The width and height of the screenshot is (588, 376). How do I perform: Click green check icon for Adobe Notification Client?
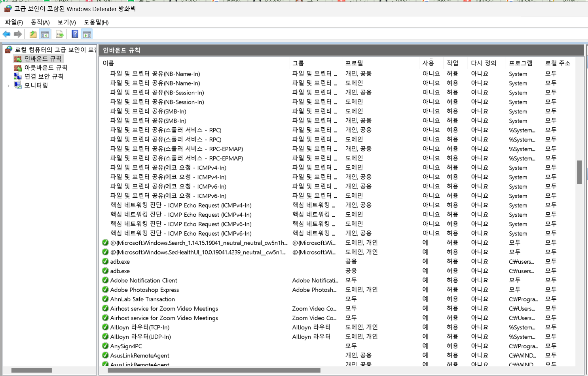105,280
